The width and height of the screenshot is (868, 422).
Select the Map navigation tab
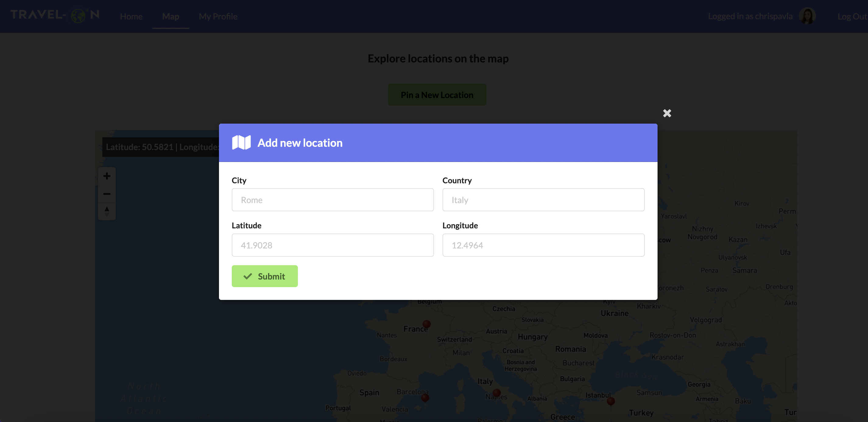170,16
